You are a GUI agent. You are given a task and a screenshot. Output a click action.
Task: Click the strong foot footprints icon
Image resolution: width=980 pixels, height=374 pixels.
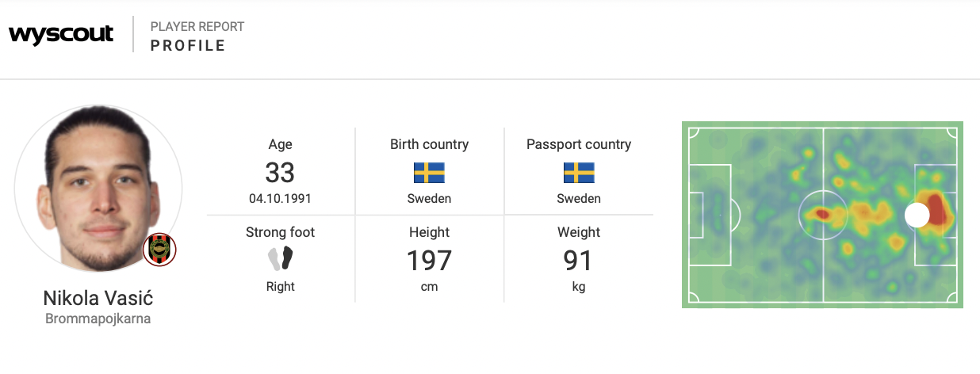click(x=280, y=258)
